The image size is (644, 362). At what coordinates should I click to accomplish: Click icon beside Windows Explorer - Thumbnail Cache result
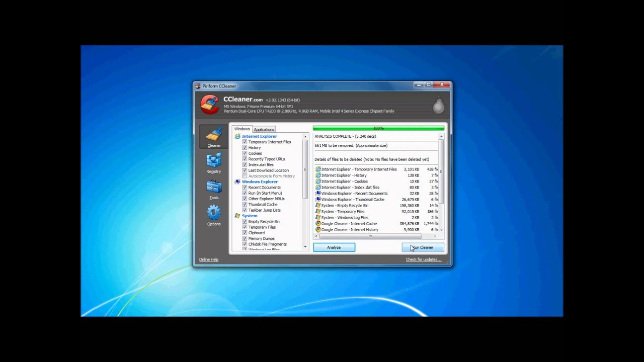pyautogui.click(x=318, y=200)
